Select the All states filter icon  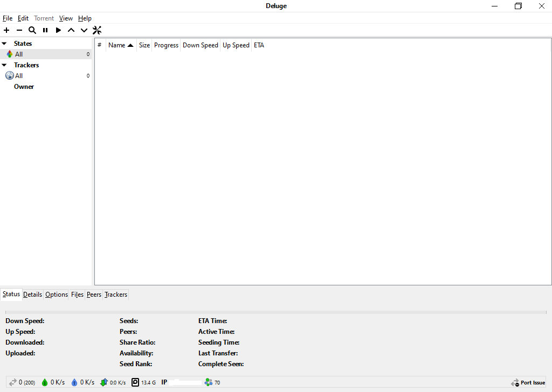10,54
